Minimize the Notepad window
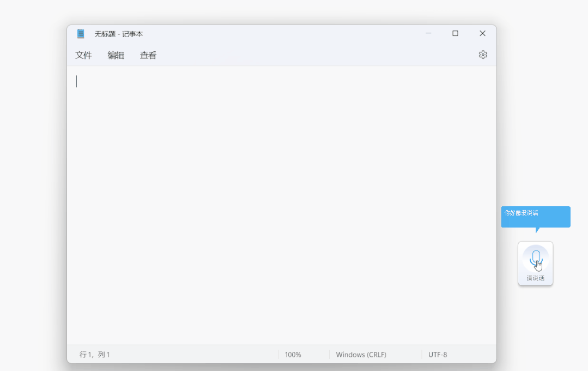The width and height of the screenshot is (588, 371). click(x=428, y=33)
